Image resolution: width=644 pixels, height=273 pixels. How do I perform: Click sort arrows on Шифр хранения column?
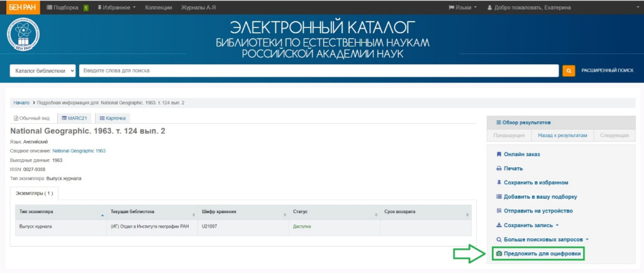[285, 214]
